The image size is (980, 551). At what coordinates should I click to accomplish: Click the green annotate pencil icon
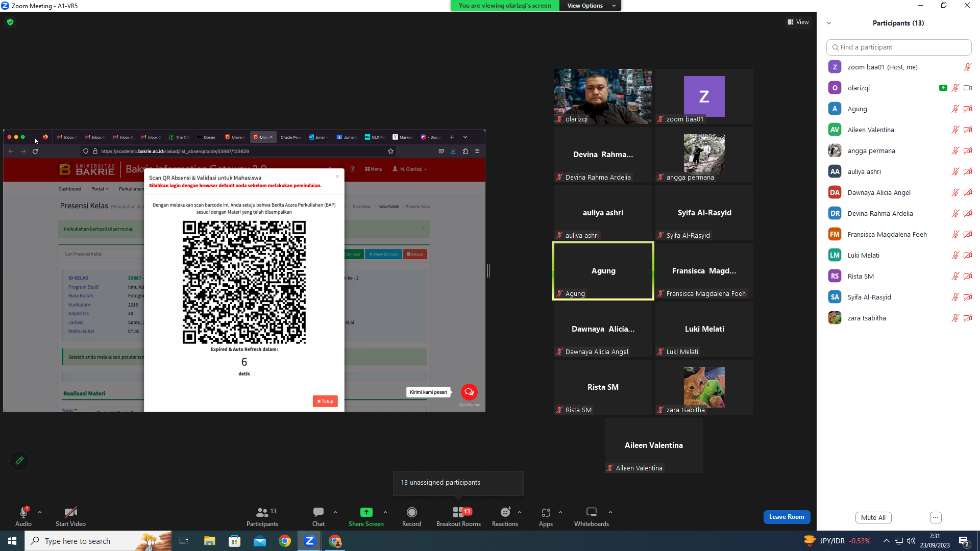click(19, 461)
